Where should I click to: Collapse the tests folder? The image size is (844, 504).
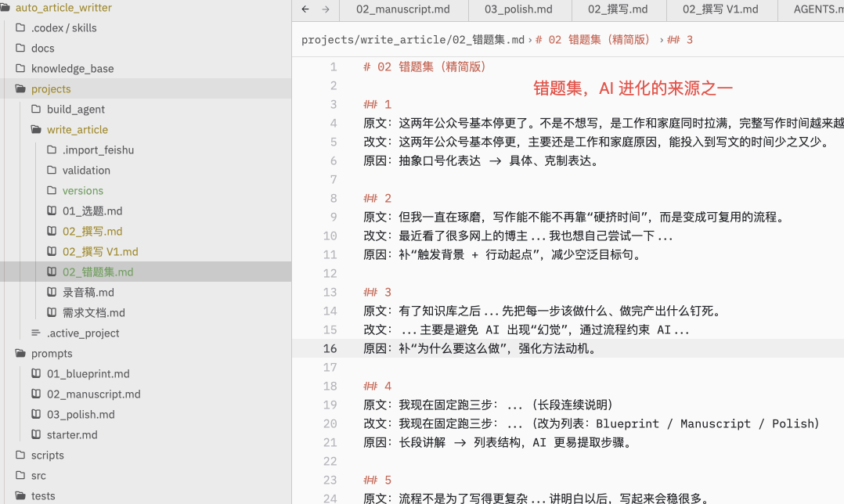[20, 495]
